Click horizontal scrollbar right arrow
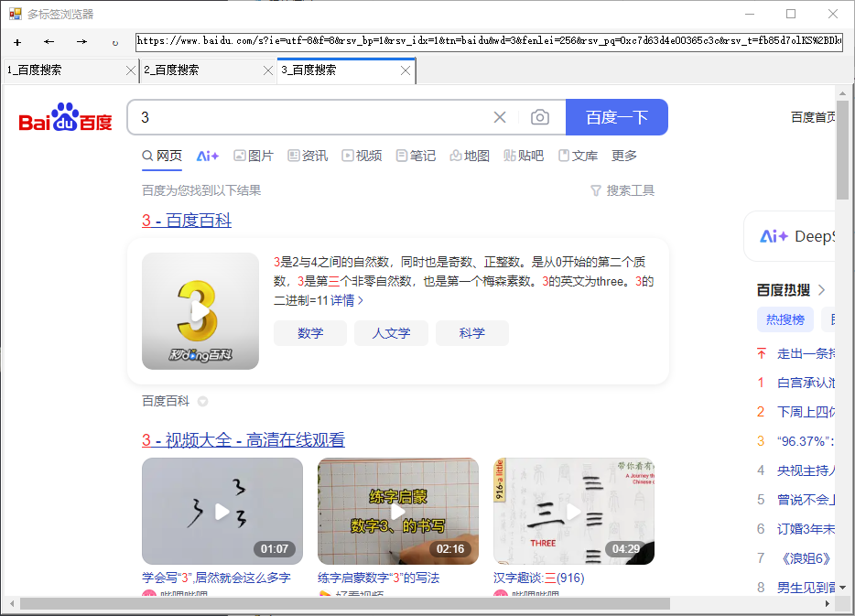The width and height of the screenshot is (855, 616). click(828, 603)
